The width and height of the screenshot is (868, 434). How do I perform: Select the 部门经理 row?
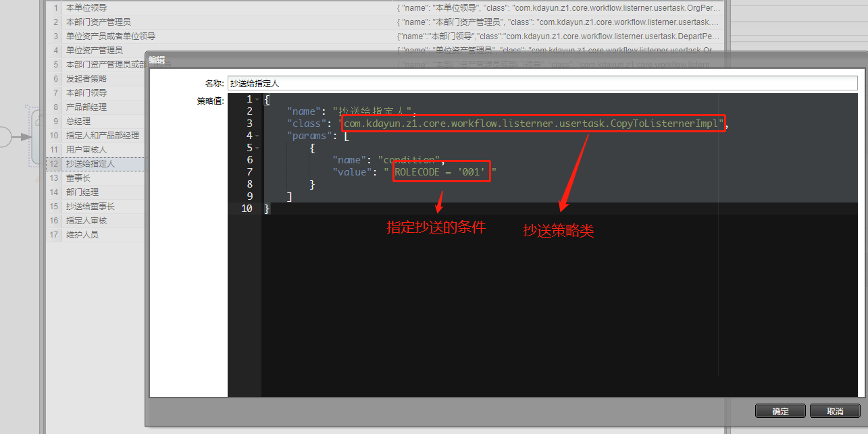click(x=96, y=192)
